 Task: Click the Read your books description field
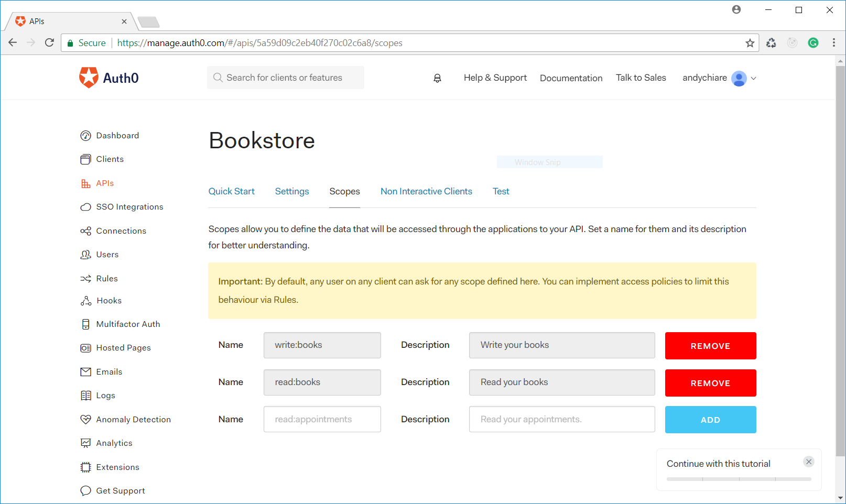point(562,382)
